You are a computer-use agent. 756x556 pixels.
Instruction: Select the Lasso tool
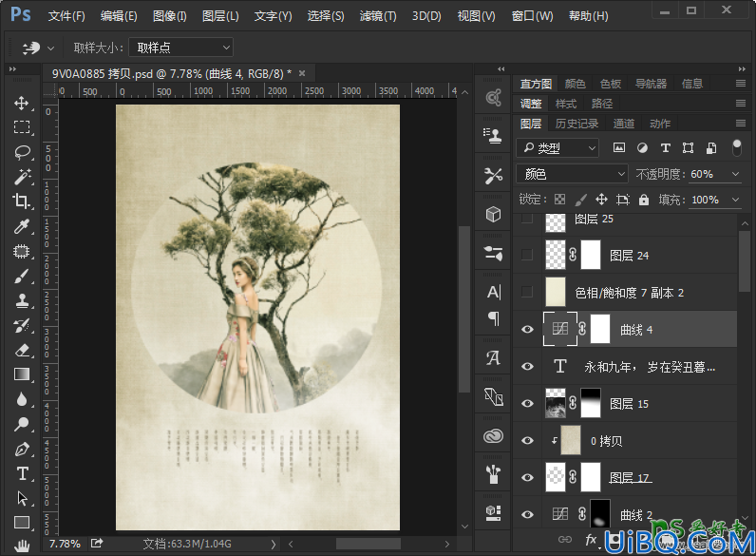[x=21, y=152]
